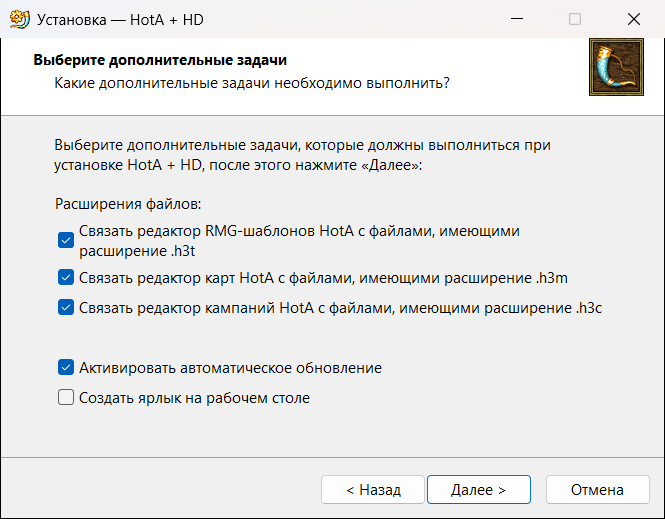This screenshot has height=519, width=665.
Task: Click the horn artifact image in the header
Action: pos(616,67)
